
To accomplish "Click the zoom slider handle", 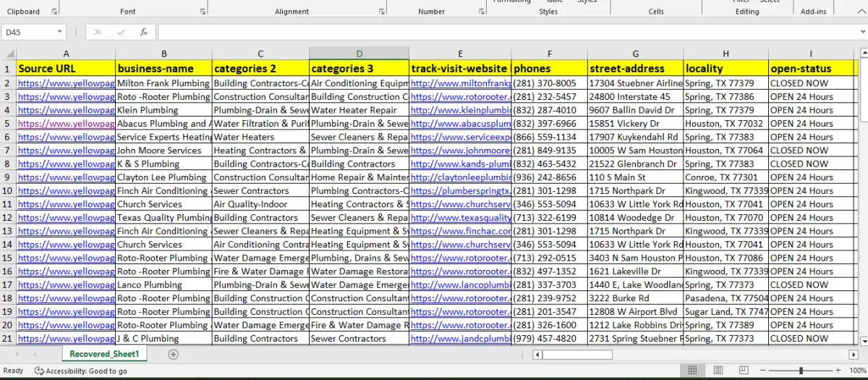I will coord(801,371).
